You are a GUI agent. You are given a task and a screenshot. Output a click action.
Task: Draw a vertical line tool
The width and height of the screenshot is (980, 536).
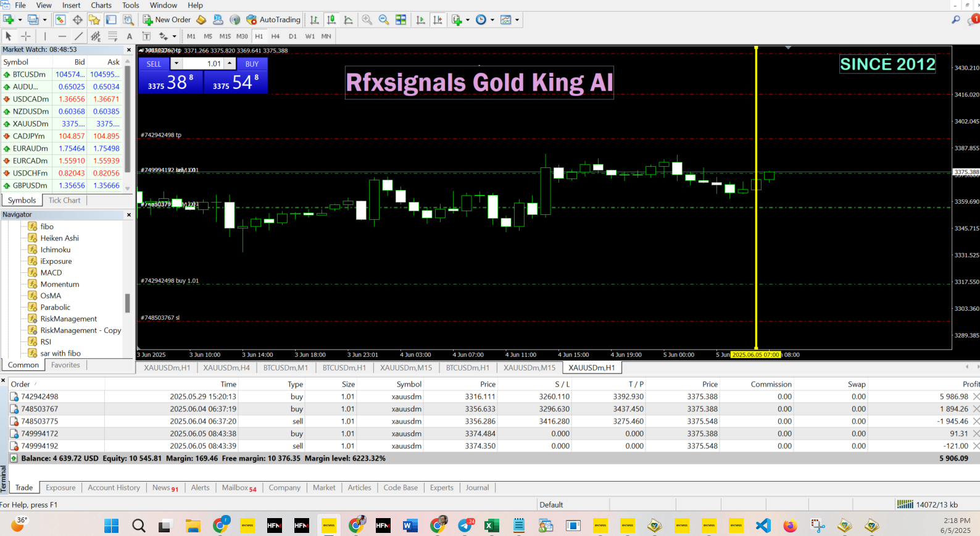pos(45,36)
